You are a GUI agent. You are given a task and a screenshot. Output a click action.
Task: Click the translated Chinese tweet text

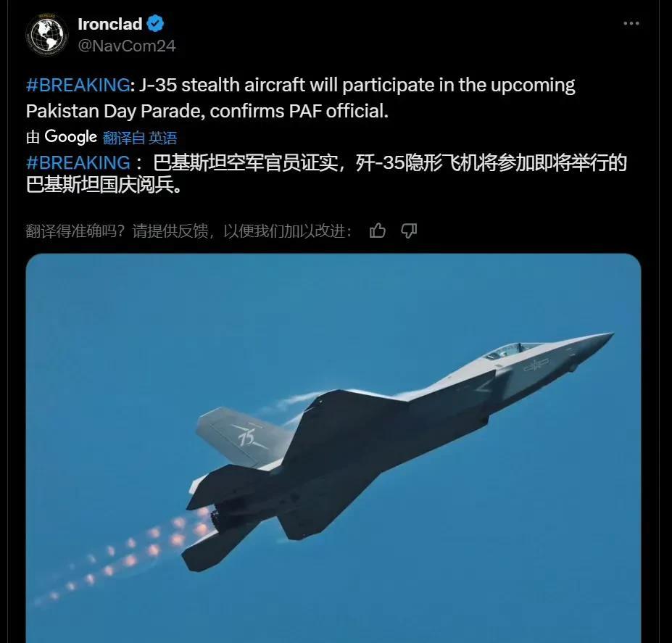tap(326, 173)
